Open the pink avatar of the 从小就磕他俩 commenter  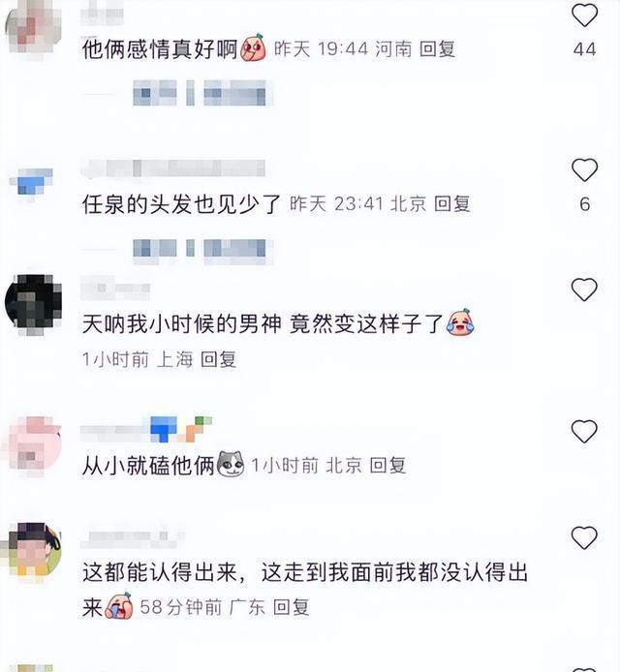coord(34,444)
